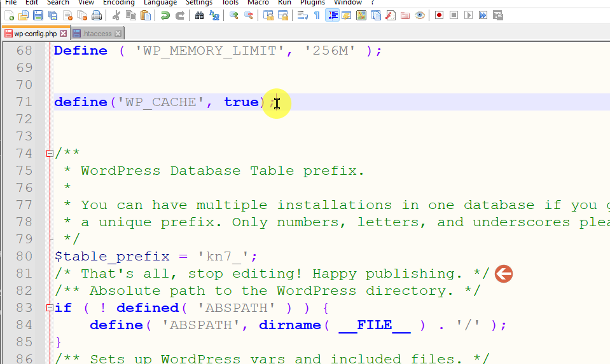The width and height of the screenshot is (610, 364).
Task: Save the current file with Save icon
Action: [38, 15]
